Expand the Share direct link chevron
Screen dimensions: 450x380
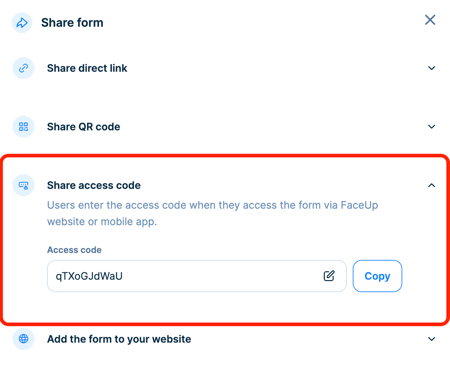click(x=432, y=68)
